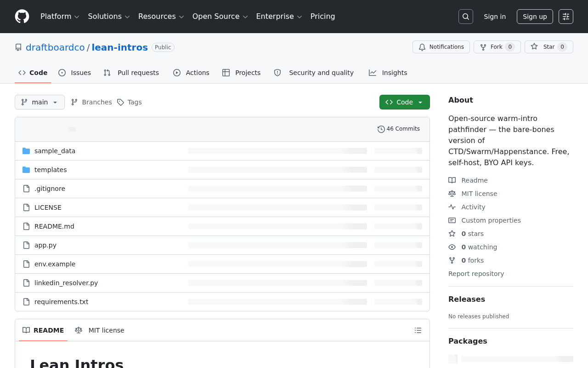View 0 watching link
Image resolution: width=588 pixels, height=368 pixels.
[473, 247]
